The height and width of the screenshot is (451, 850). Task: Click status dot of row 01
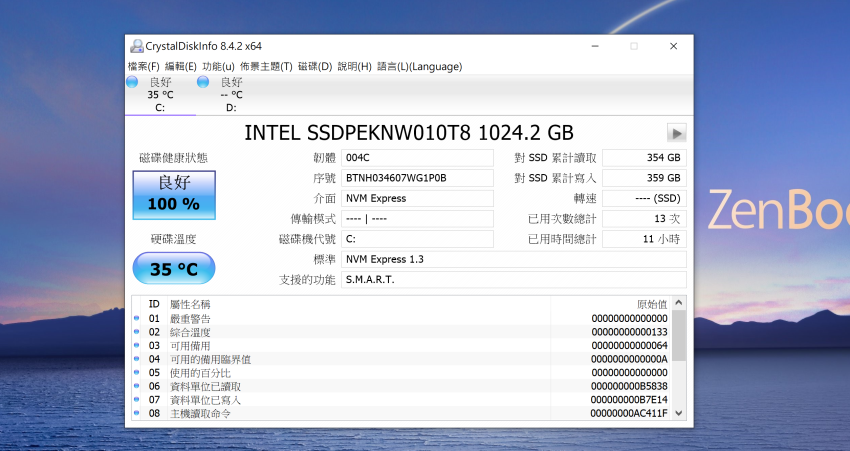[x=137, y=319]
